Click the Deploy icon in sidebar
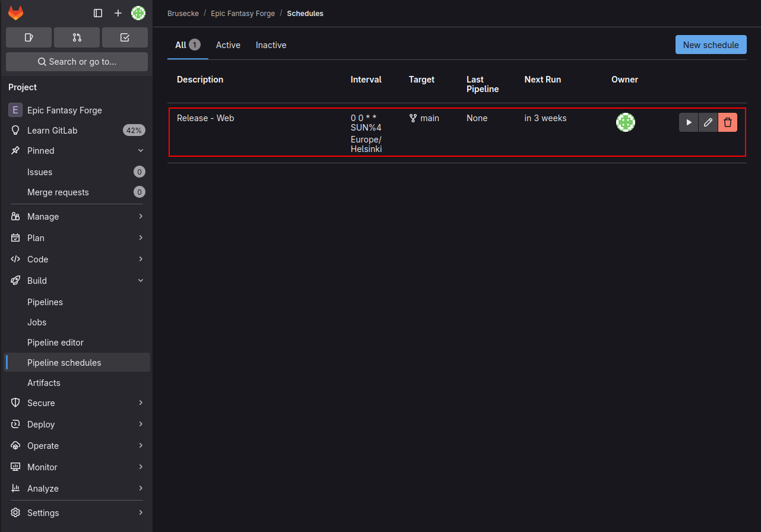Screen dimensions: 761x532 (x=15, y=425)
